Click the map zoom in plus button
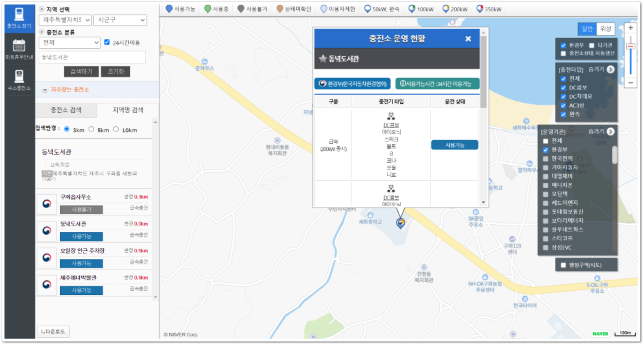 coord(631,29)
